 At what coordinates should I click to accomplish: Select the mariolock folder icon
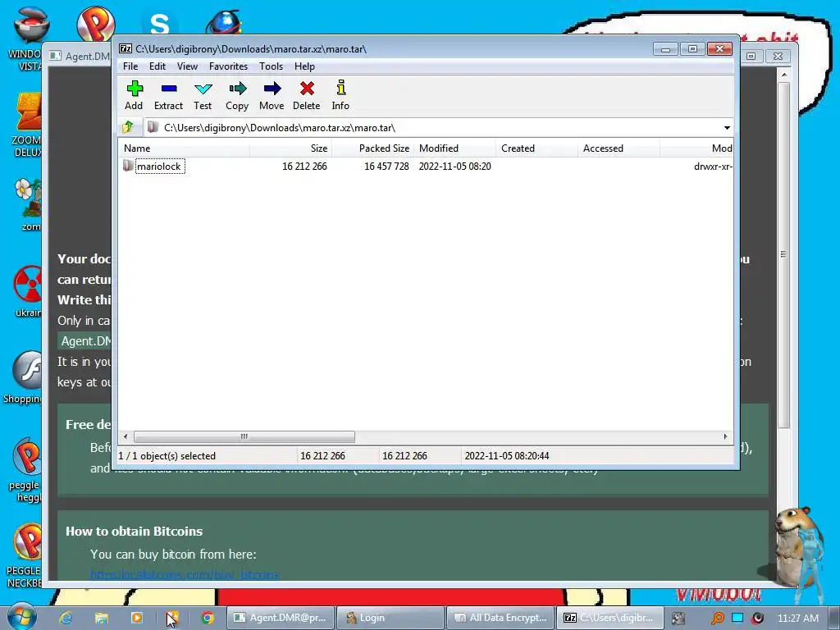tap(128, 166)
